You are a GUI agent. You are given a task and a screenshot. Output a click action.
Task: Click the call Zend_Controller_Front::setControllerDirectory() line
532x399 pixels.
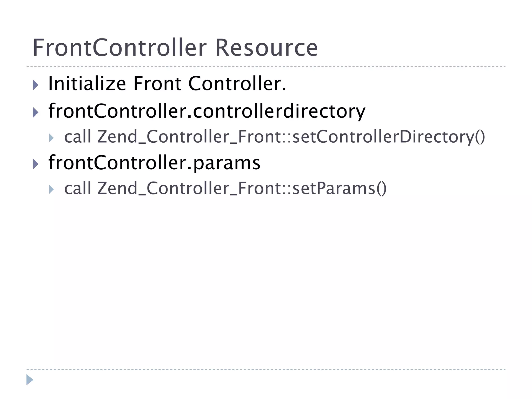tap(275, 137)
